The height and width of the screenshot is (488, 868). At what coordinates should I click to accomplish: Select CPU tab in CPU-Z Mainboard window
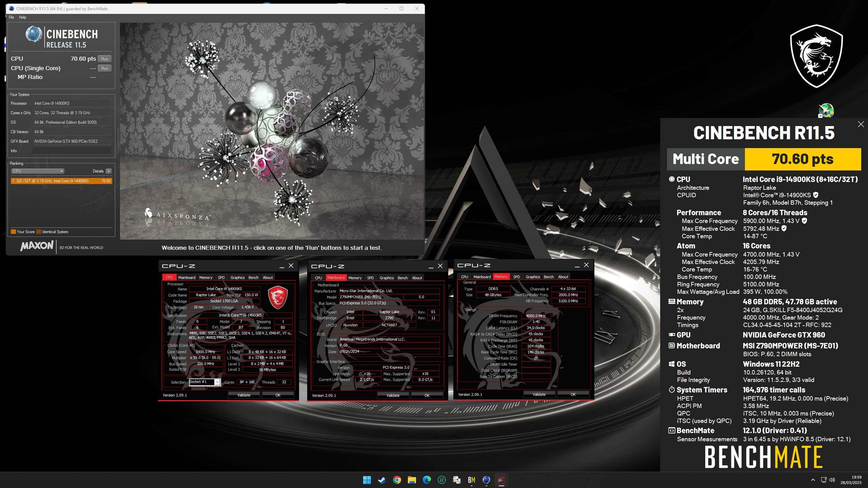point(319,278)
